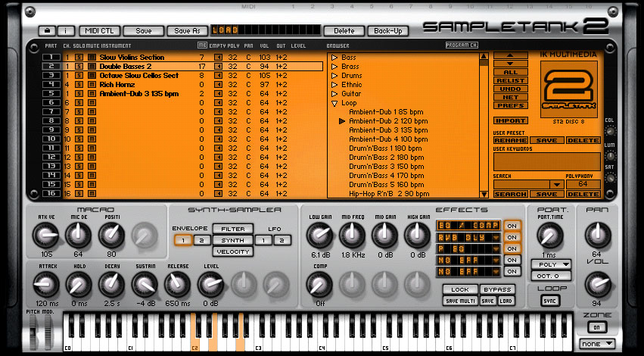644x356 pixels.
Task: Open the info 'i' button
Action: (66, 31)
